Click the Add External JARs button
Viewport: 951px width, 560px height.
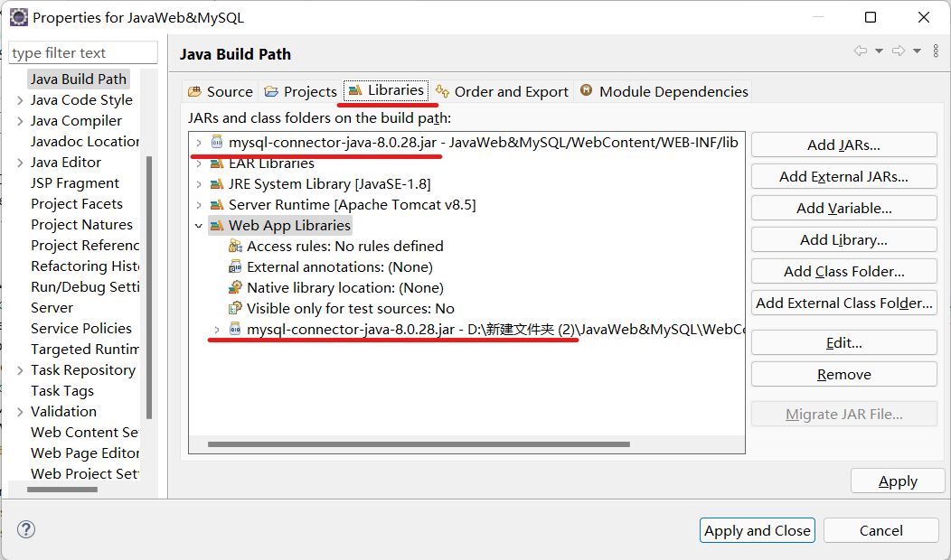click(843, 176)
